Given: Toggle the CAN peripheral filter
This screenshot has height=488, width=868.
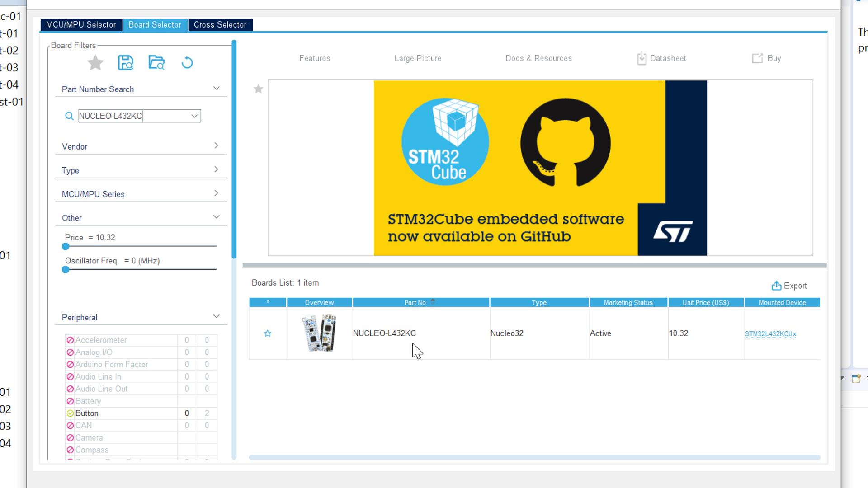Looking at the screenshot, I should click(70, 425).
